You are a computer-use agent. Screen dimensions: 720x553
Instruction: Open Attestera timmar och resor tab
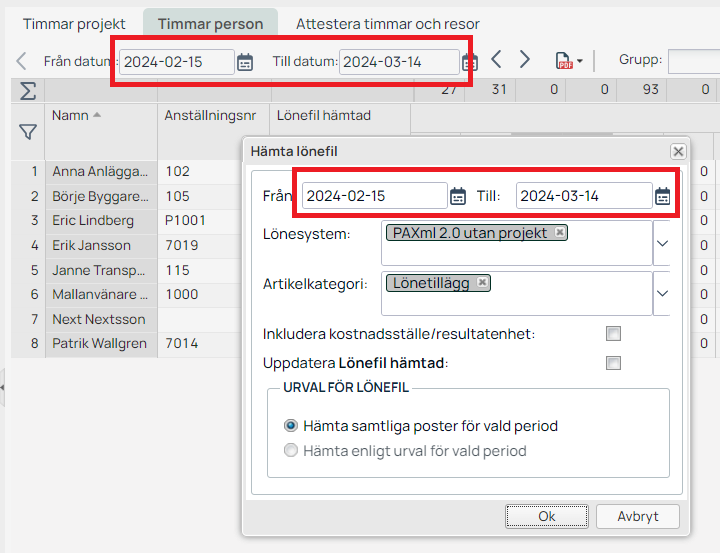pyautogui.click(x=387, y=23)
